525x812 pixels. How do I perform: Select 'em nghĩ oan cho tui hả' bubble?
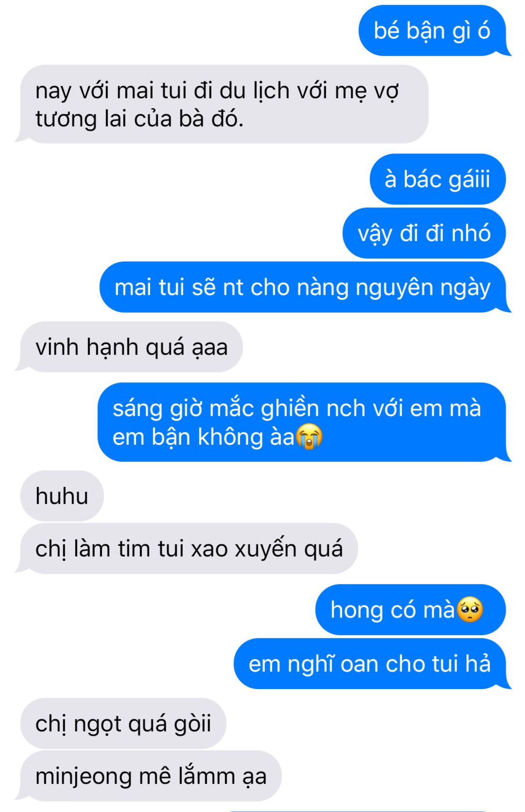[372, 664]
